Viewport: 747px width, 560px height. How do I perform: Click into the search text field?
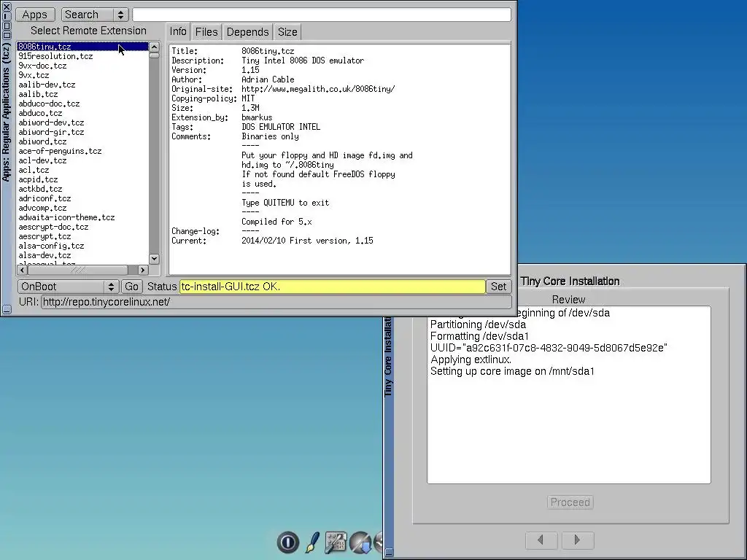tap(322, 15)
